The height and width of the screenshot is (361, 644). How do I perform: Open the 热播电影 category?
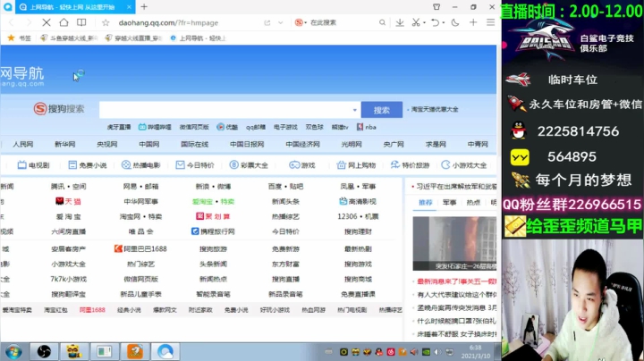(141, 165)
